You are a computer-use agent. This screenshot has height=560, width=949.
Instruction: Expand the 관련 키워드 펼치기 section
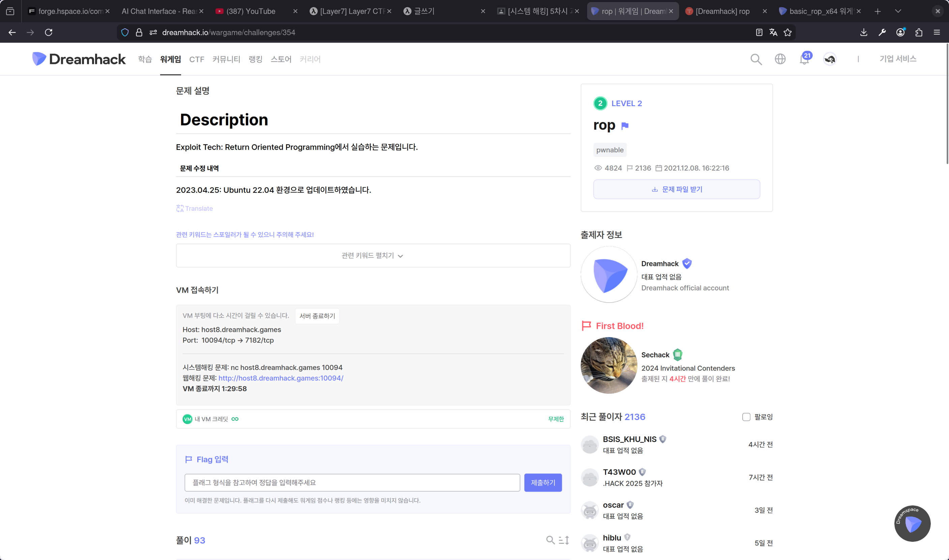click(x=373, y=255)
